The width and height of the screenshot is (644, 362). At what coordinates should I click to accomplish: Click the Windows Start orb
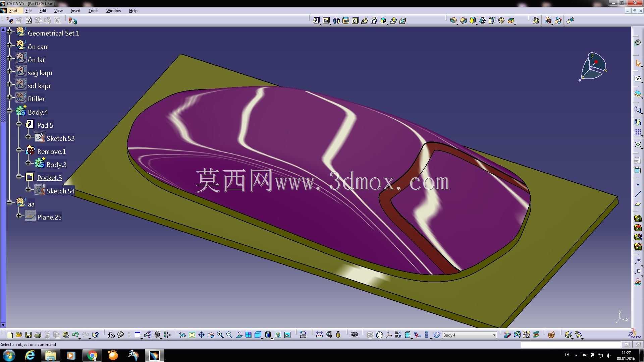tap(9, 355)
